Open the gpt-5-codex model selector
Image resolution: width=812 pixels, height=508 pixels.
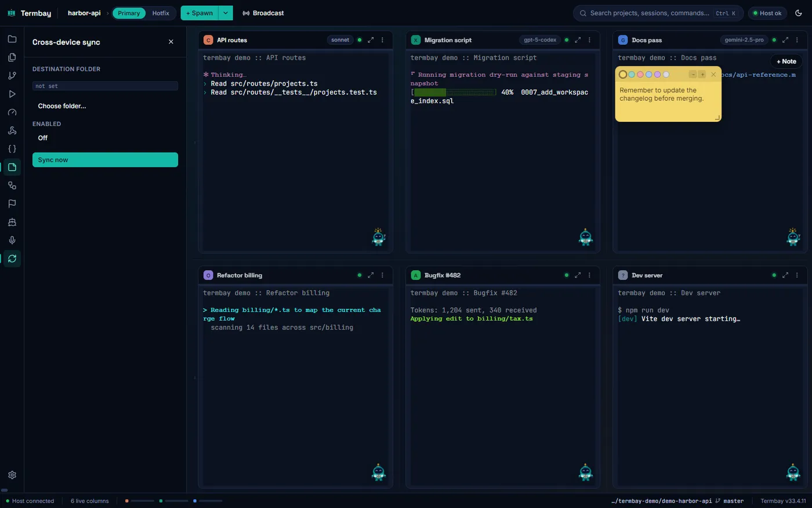(x=540, y=40)
